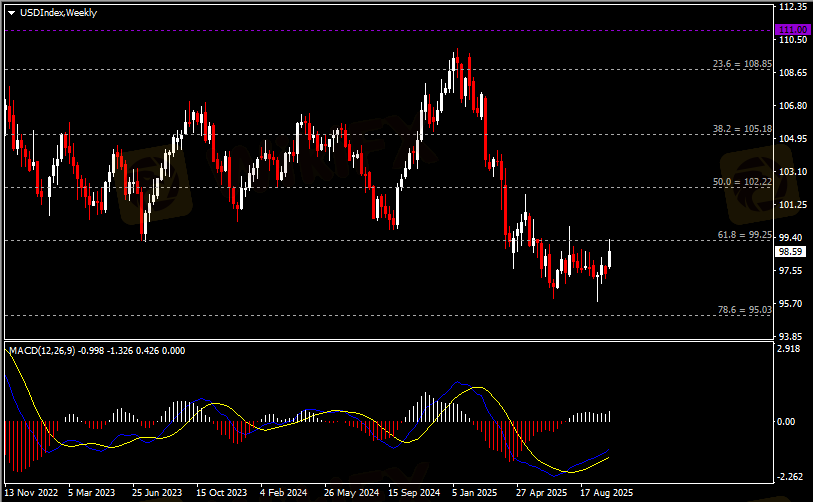Screen dimensions: 813x502
Task: Click the 2.918 MACD scale value
Action: pyautogui.click(x=790, y=350)
